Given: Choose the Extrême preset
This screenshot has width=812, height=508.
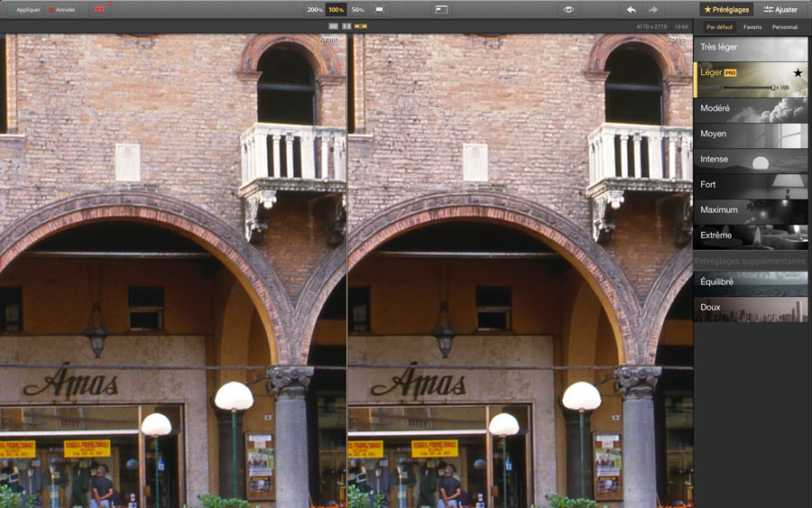Looking at the screenshot, I should pyautogui.click(x=751, y=237).
